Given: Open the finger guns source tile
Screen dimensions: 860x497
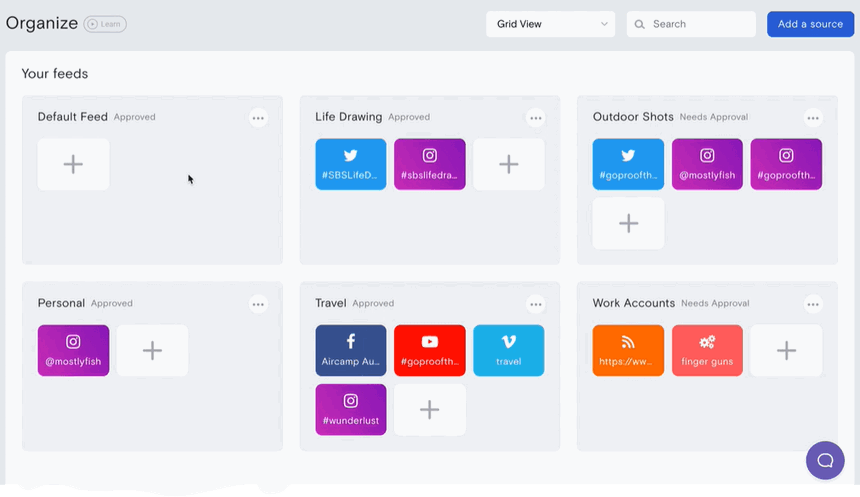Looking at the screenshot, I should coord(707,350).
